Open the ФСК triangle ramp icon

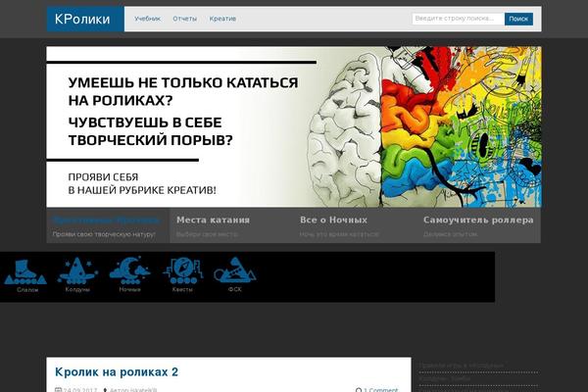pos(235,269)
